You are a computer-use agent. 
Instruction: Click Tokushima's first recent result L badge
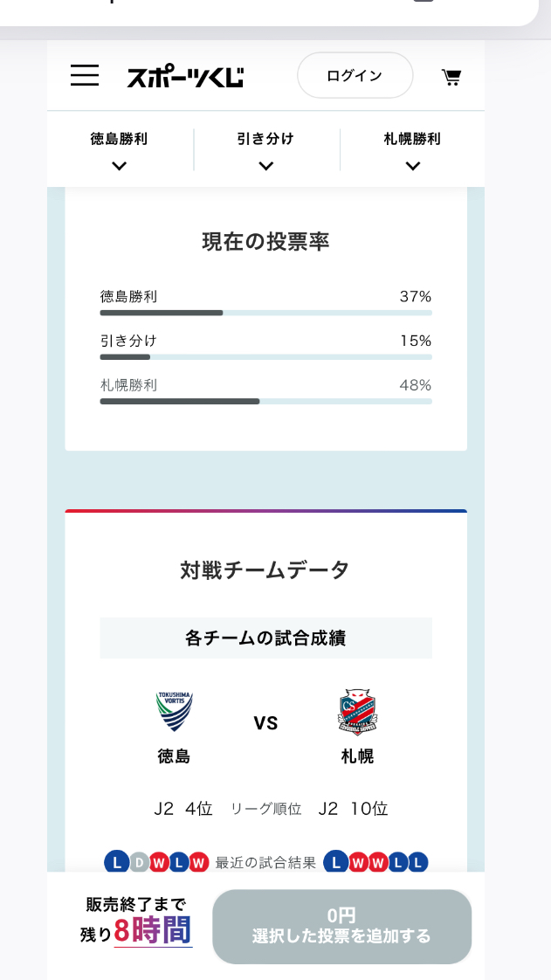(x=116, y=862)
